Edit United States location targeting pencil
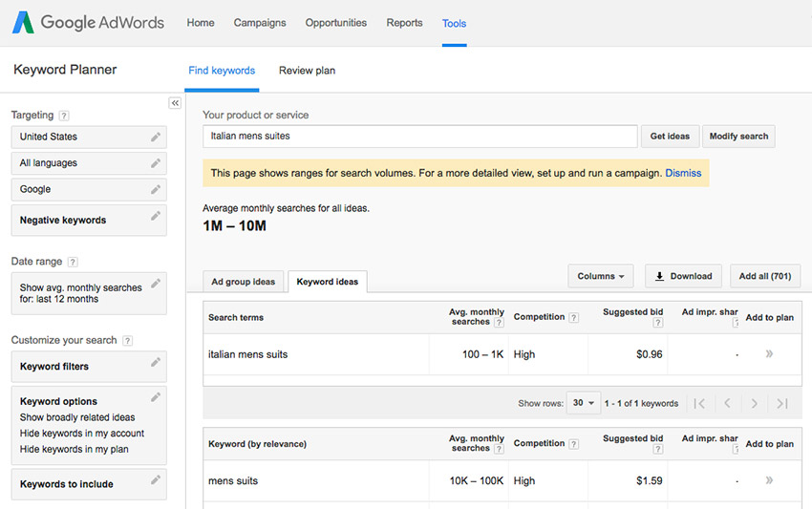 (x=155, y=137)
